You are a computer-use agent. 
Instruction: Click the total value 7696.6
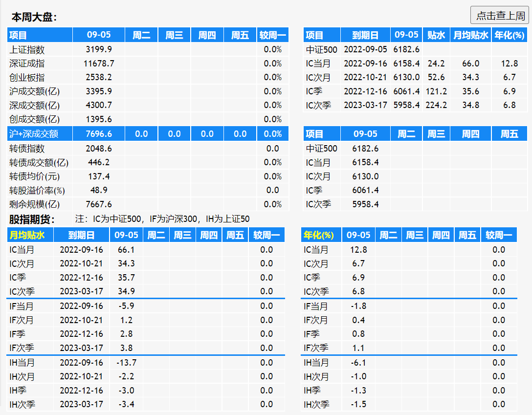[99, 134]
